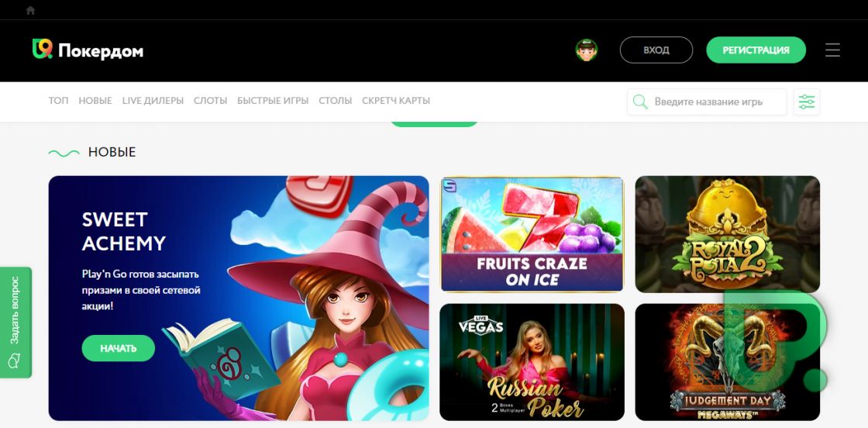Open the 'Задать вопрос' chat widget

(x=15, y=323)
